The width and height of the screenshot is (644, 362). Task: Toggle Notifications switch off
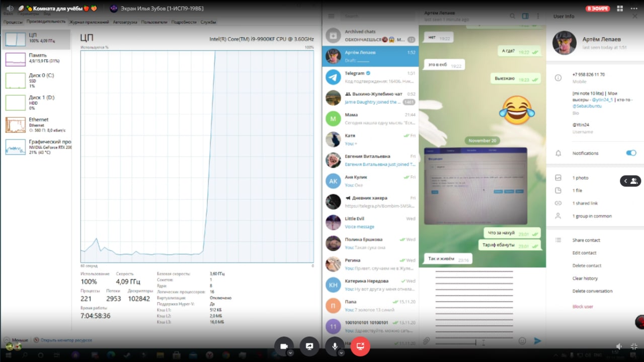[x=631, y=153]
